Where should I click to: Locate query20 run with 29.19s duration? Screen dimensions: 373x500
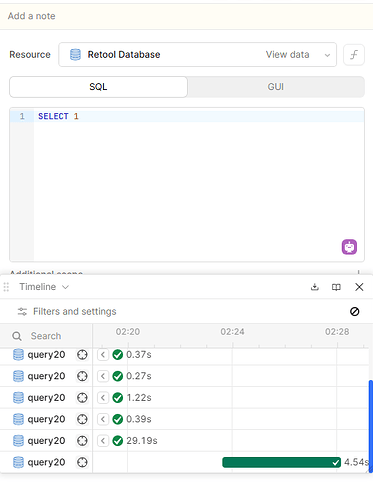pos(82,441)
